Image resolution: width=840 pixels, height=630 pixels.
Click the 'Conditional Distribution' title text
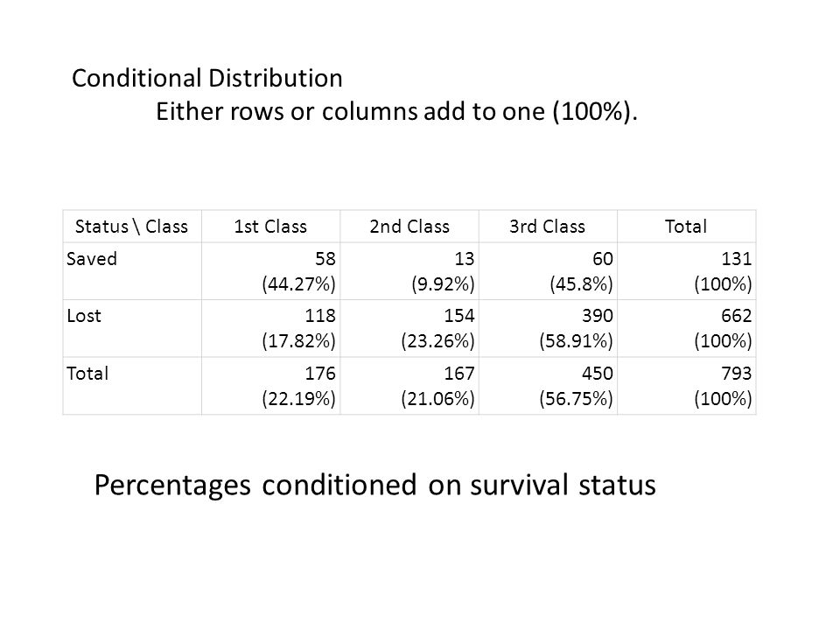click(206, 78)
